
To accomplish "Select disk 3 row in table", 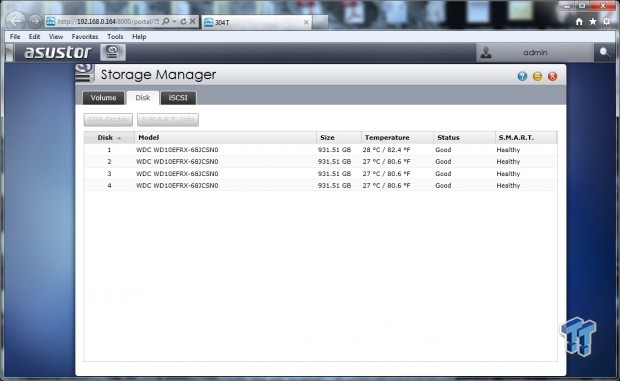I will tap(320, 174).
